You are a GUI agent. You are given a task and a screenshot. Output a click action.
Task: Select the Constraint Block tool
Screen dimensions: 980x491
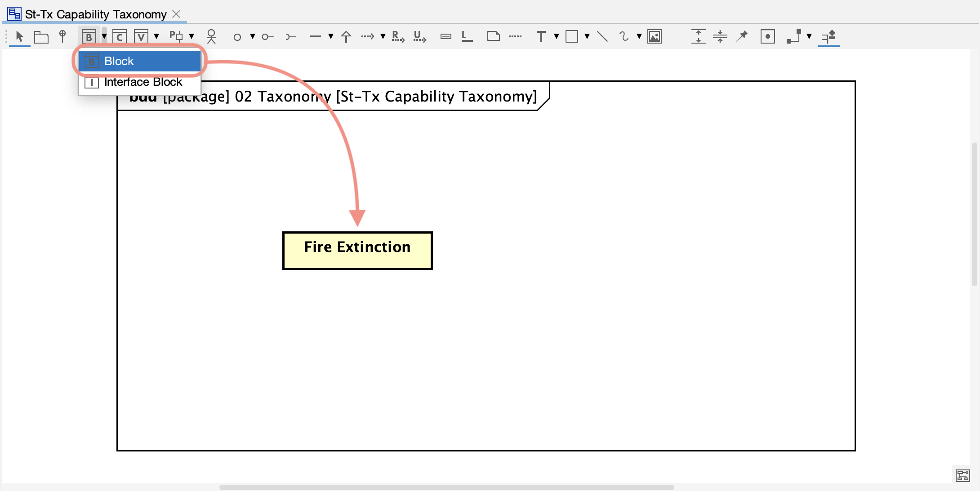click(x=119, y=36)
